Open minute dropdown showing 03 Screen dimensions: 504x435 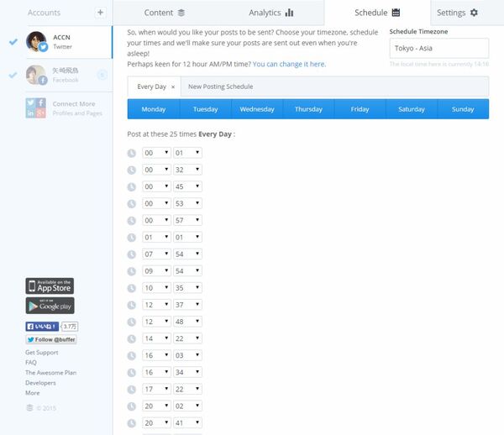tap(187, 355)
